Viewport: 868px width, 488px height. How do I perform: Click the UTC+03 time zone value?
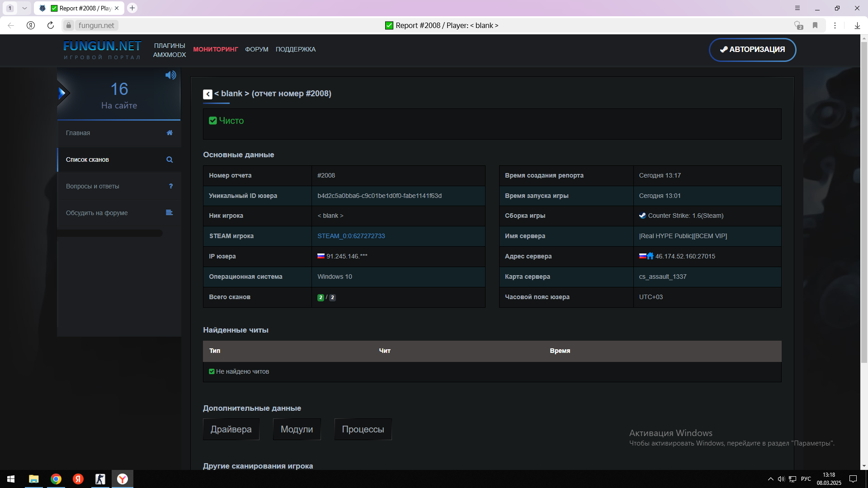[x=651, y=297]
